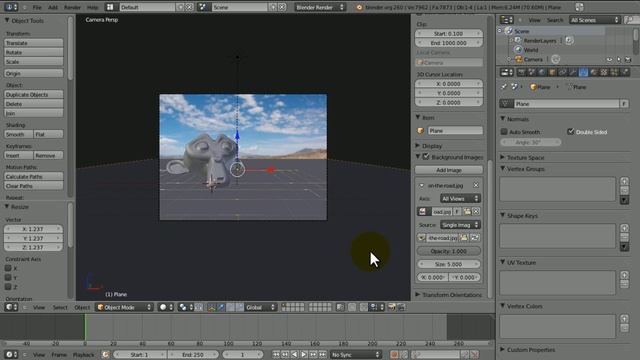Image resolution: width=640 pixels, height=360 pixels.
Task: Open the All Scenes outliner dropdown
Action: pos(594,20)
